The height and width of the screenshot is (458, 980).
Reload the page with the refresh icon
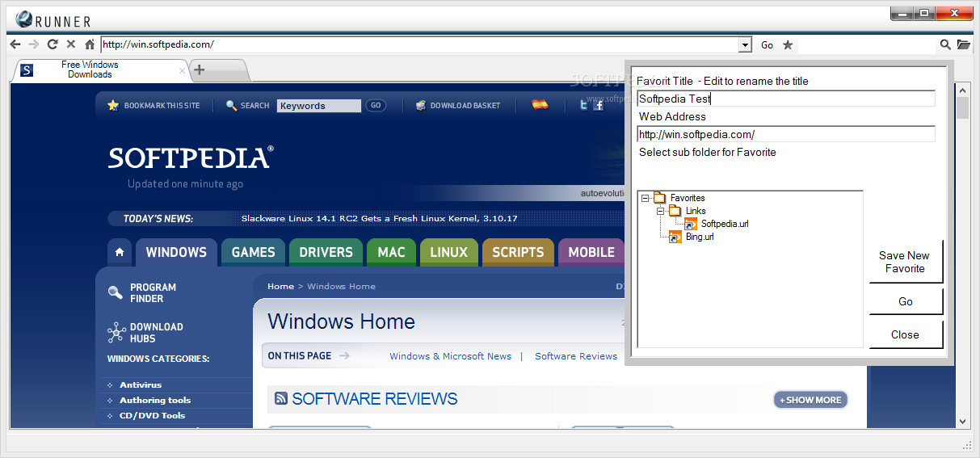53,44
